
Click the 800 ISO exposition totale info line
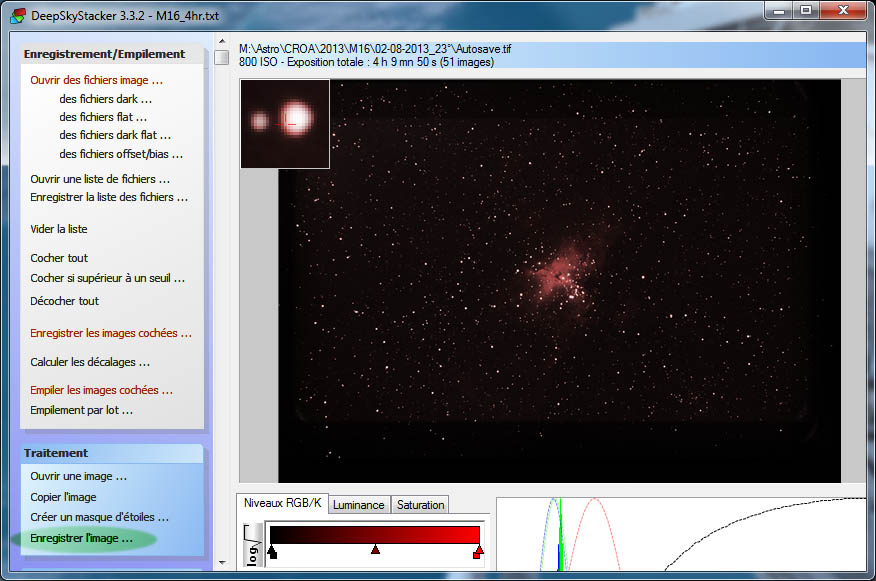[366, 62]
